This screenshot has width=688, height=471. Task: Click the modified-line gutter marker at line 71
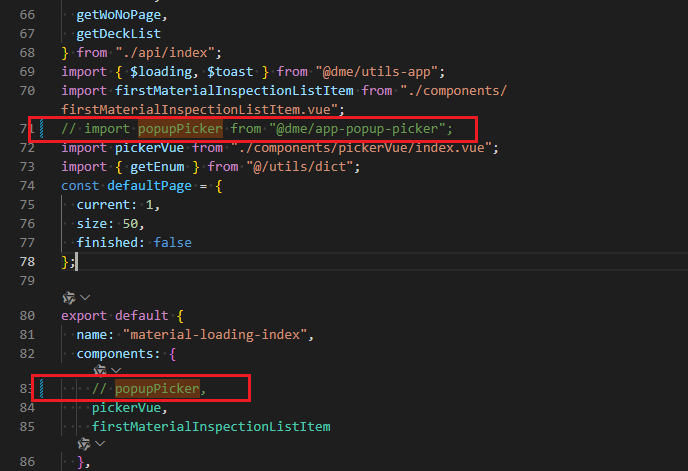click(42, 129)
